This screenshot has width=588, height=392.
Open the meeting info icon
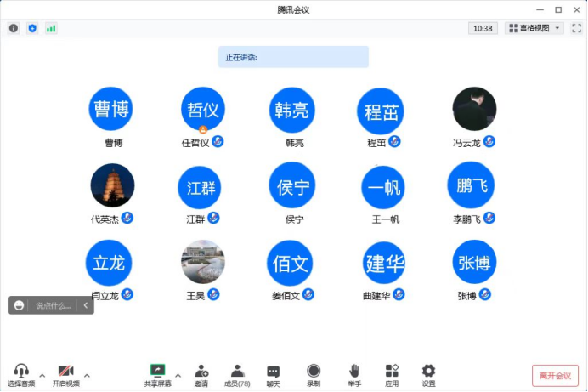[x=13, y=28]
